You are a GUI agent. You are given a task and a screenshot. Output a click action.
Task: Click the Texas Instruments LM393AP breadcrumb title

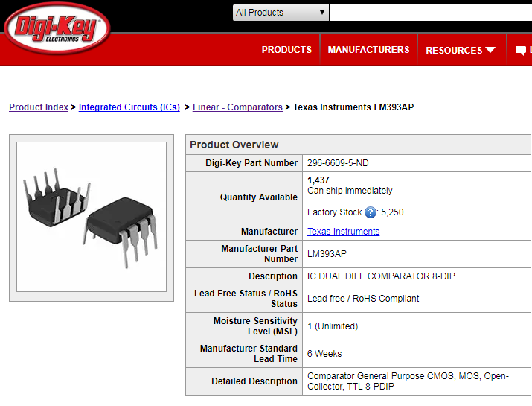[x=353, y=107]
